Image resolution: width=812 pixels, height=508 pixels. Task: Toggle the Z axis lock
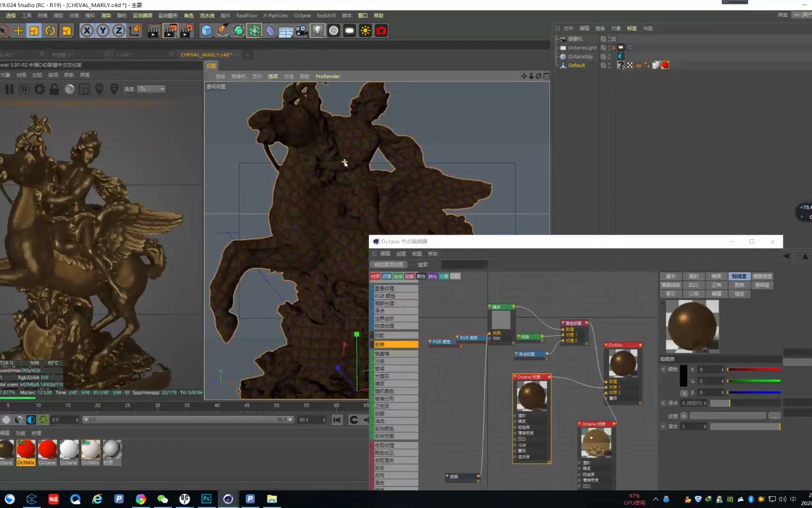coord(119,31)
